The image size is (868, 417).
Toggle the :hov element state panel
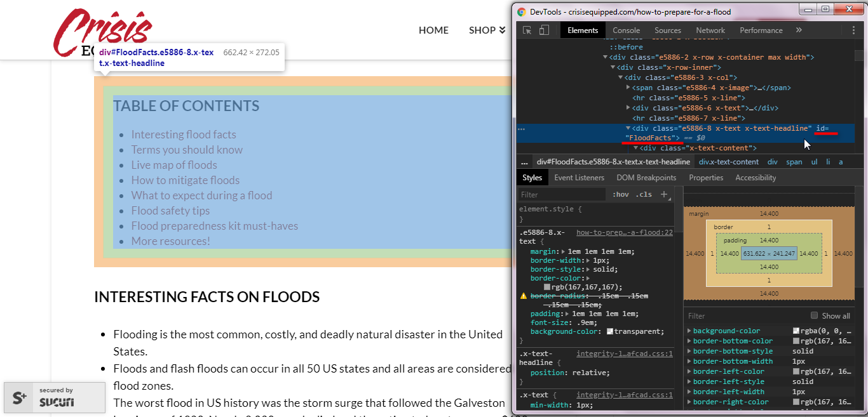(621, 194)
